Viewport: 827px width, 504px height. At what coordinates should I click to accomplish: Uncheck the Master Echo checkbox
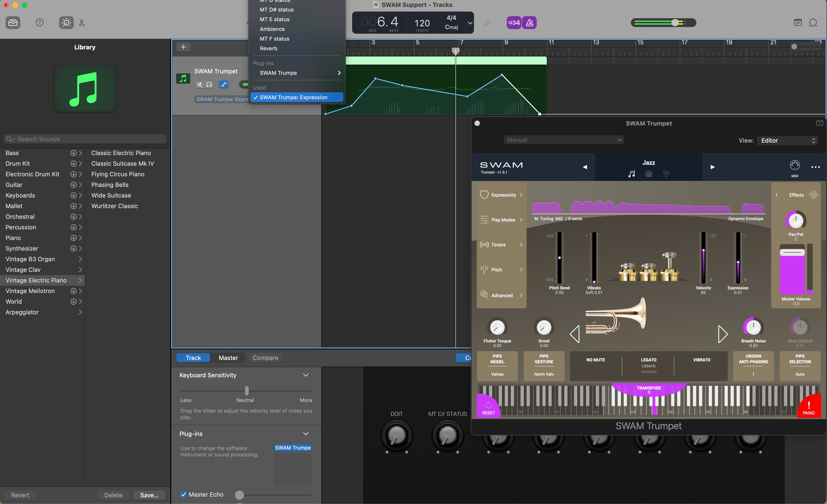(184, 494)
